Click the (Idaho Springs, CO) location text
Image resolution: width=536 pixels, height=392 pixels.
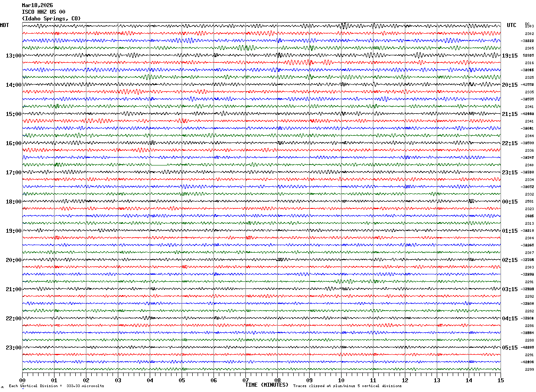[x=51, y=19]
